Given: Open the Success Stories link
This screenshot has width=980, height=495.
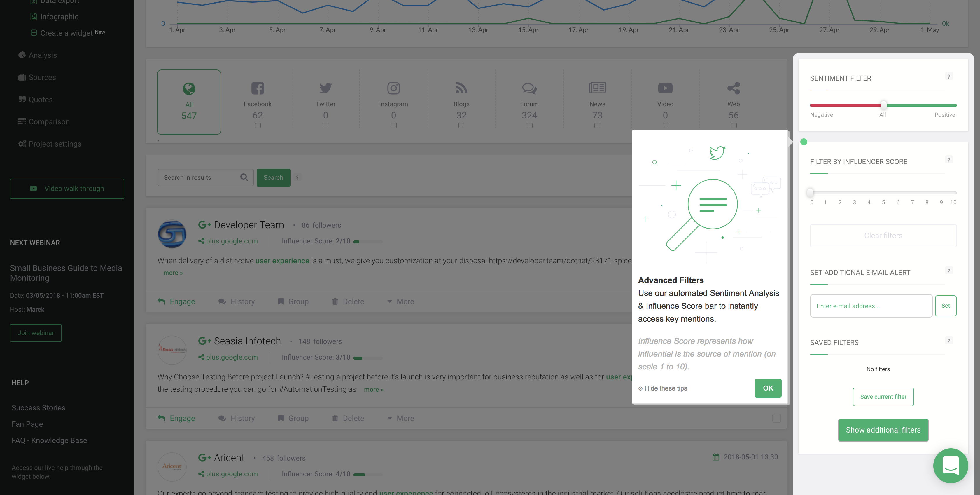Looking at the screenshot, I should point(38,407).
